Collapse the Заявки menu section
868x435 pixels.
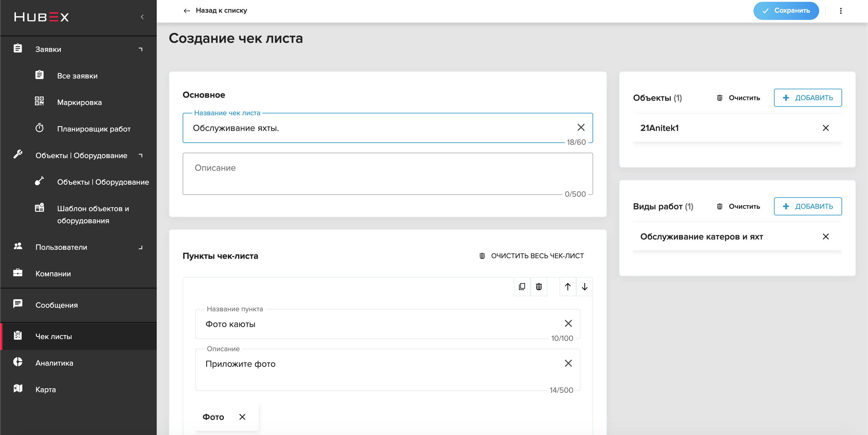pyautogui.click(x=140, y=49)
